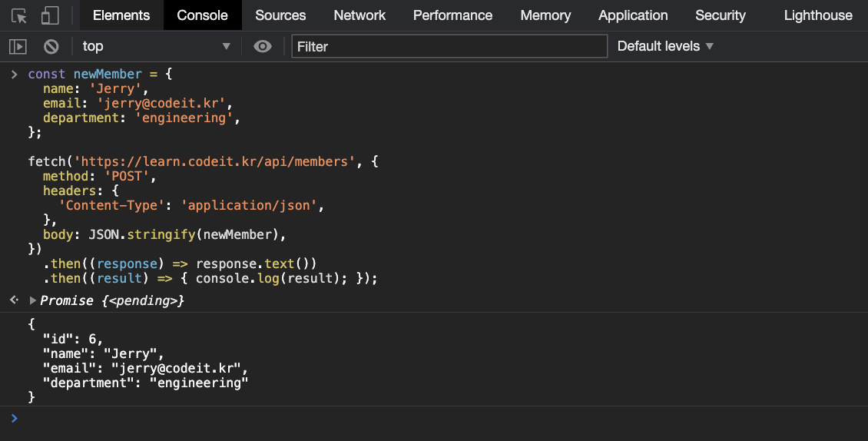Image resolution: width=868 pixels, height=441 pixels.
Task: Open the Default levels dropdown
Action: click(665, 47)
